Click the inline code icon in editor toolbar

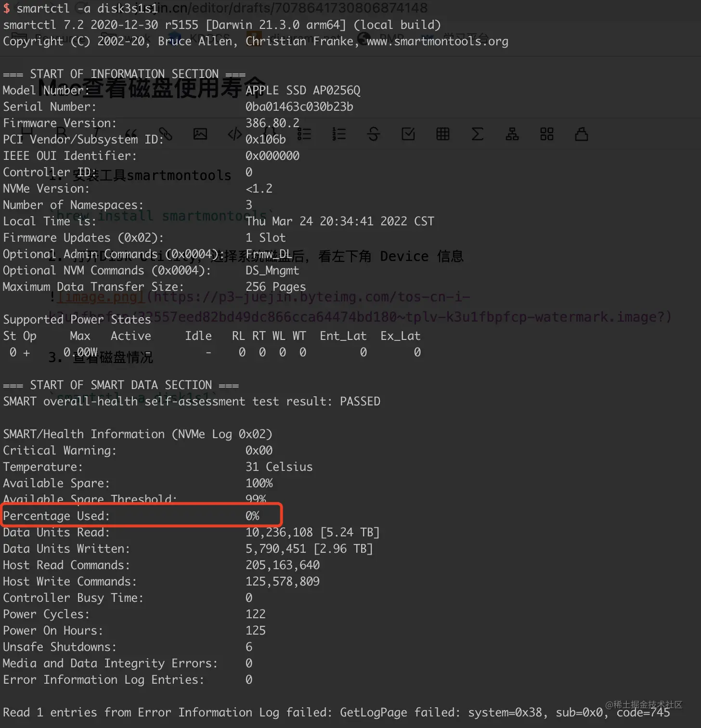click(235, 134)
